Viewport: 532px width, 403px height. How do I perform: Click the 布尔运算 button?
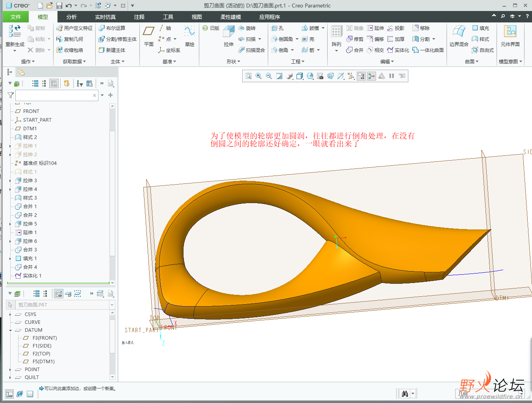[112, 28]
